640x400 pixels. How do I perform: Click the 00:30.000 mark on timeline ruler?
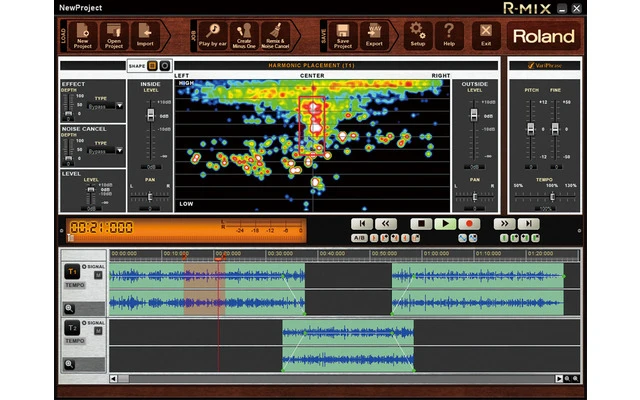[280, 253]
